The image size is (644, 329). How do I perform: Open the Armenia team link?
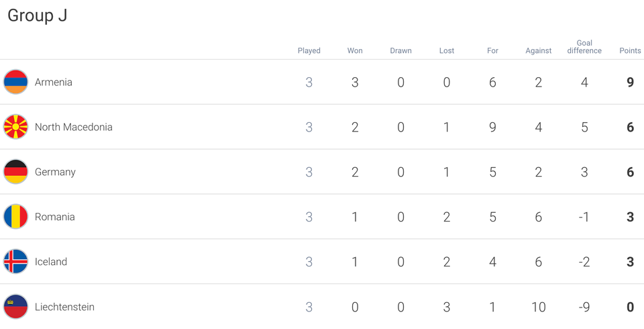[x=54, y=82]
